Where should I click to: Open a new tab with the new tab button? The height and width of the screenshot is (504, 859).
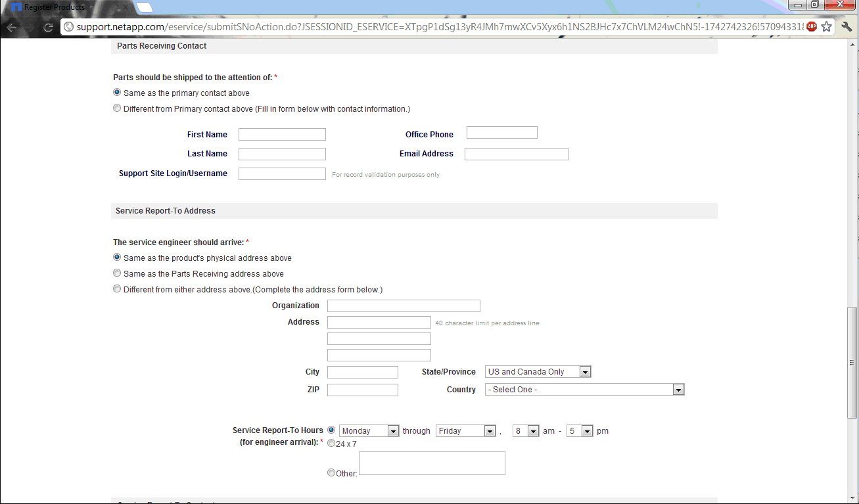[x=145, y=7]
